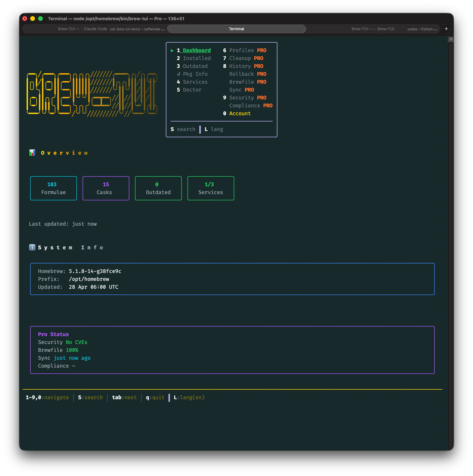Switch to the 'Brew-TUI — Brew-TUI' tab

(373, 29)
